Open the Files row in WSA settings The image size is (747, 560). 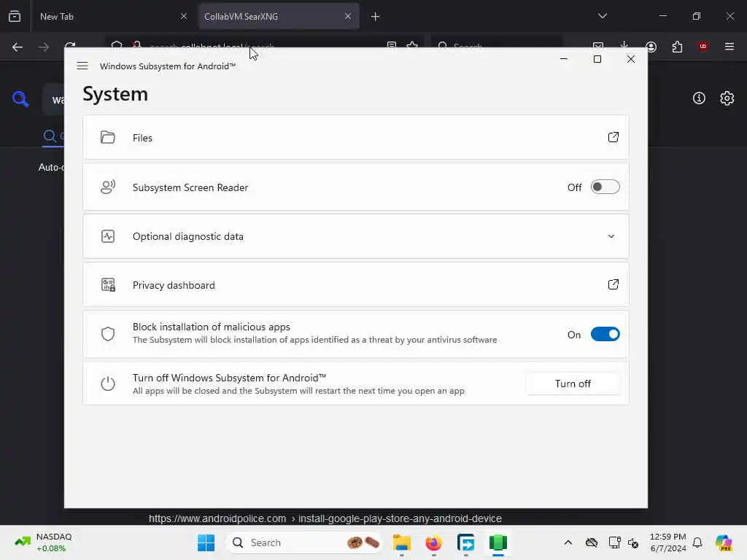click(x=355, y=137)
